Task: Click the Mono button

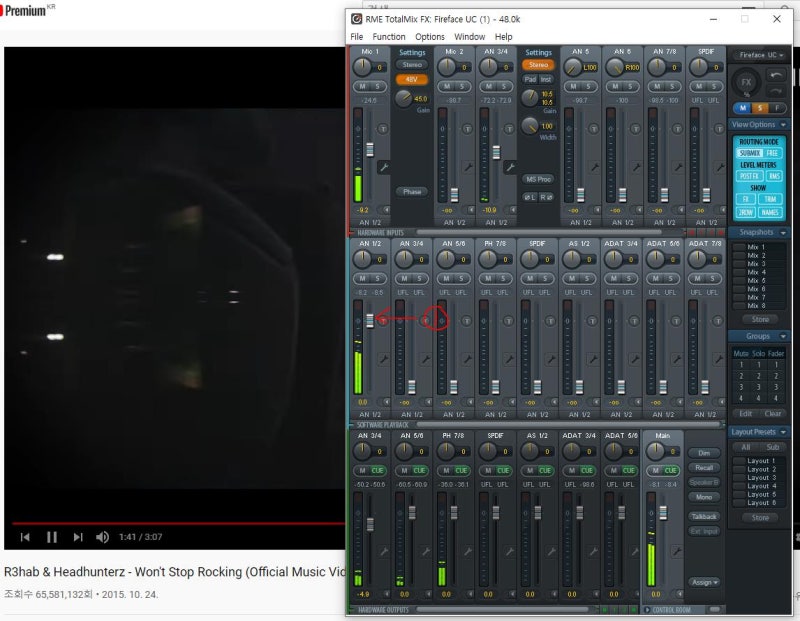Action: coord(704,496)
